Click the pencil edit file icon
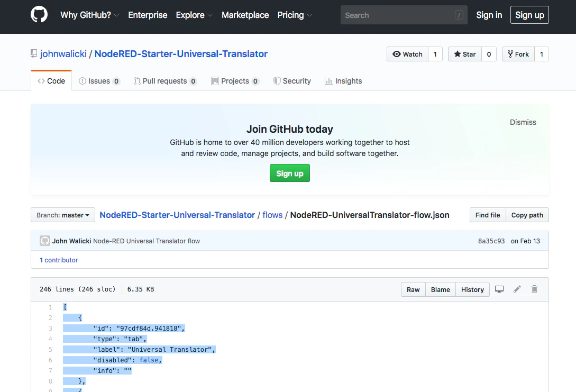Image resolution: width=576 pixels, height=392 pixels. pos(517,289)
